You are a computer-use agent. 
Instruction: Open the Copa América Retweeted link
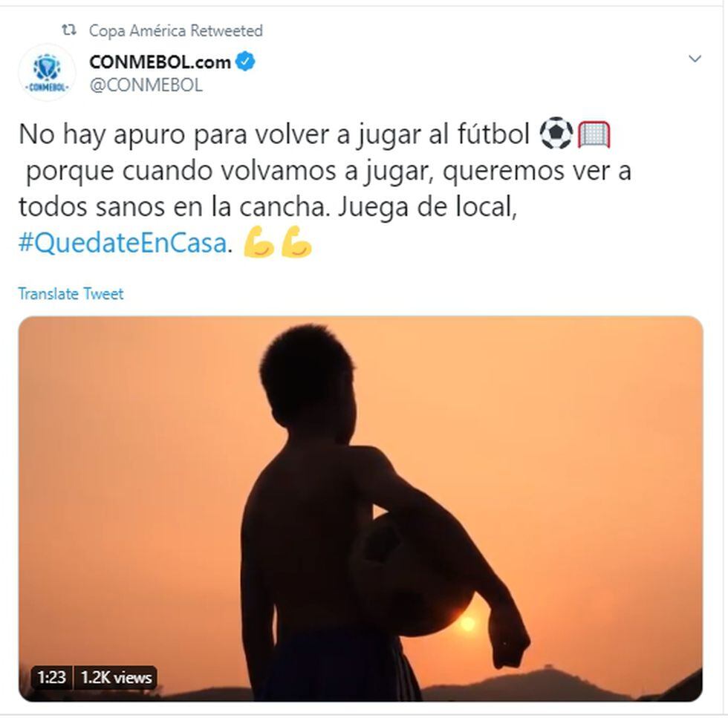(175, 30)
